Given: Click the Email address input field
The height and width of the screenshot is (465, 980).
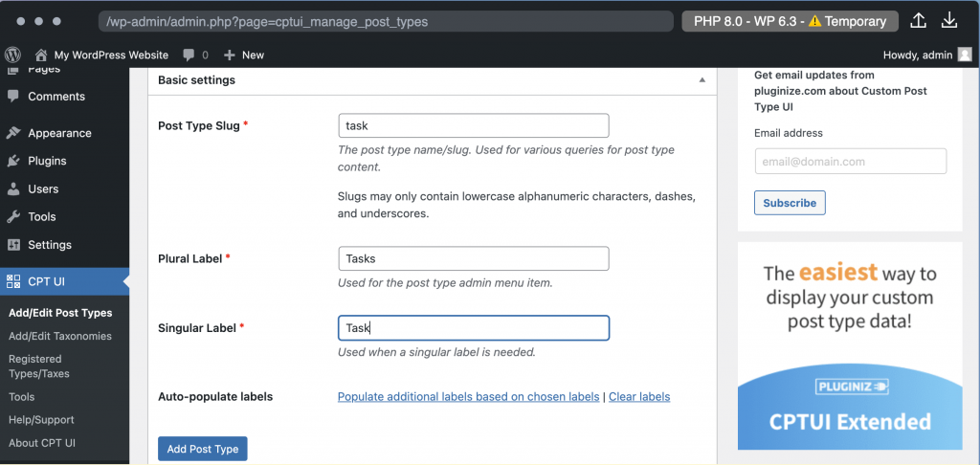Looking at the screenshot, I should pyautogui.click(x=850, y=162).
